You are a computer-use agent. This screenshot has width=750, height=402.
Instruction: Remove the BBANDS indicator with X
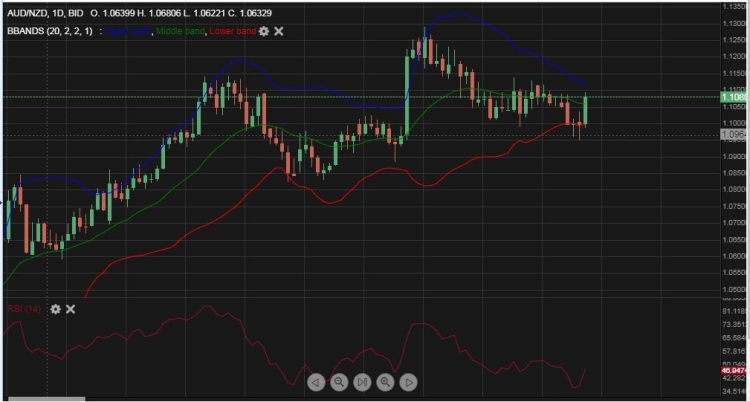tap(279, 32)
